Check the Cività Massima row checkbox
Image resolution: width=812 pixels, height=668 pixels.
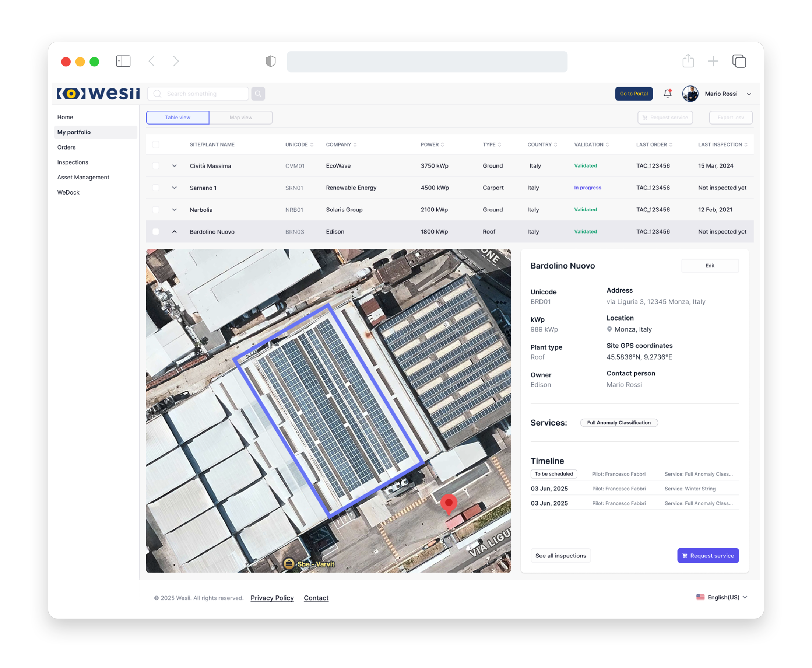(x=156, y=166)
